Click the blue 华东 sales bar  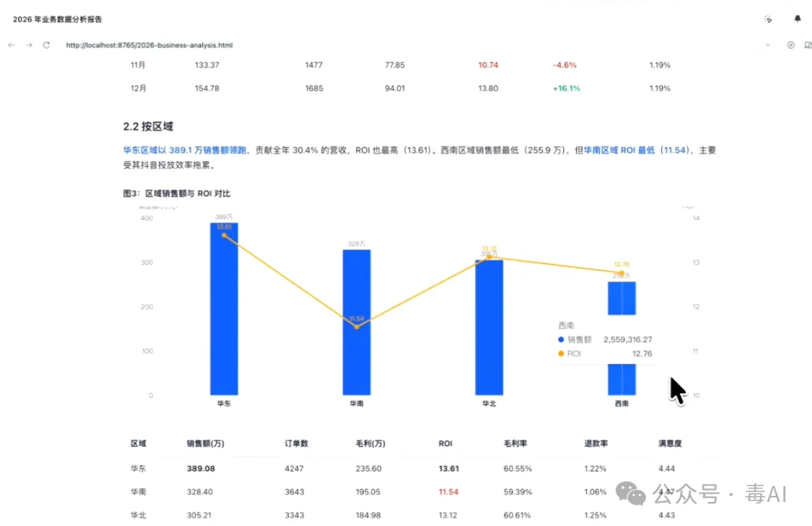224,309
